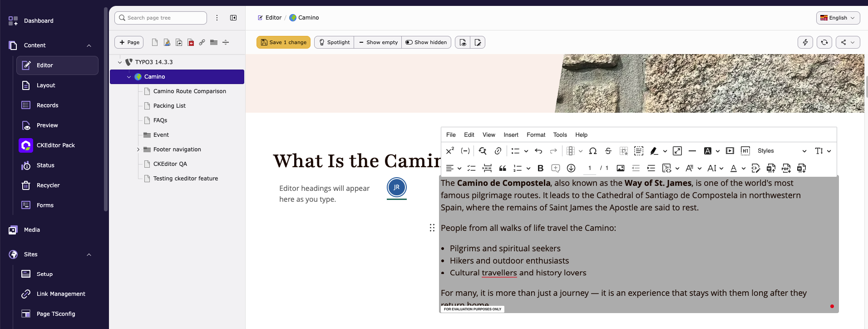Toggle Show empty elements

coord(378,42)
